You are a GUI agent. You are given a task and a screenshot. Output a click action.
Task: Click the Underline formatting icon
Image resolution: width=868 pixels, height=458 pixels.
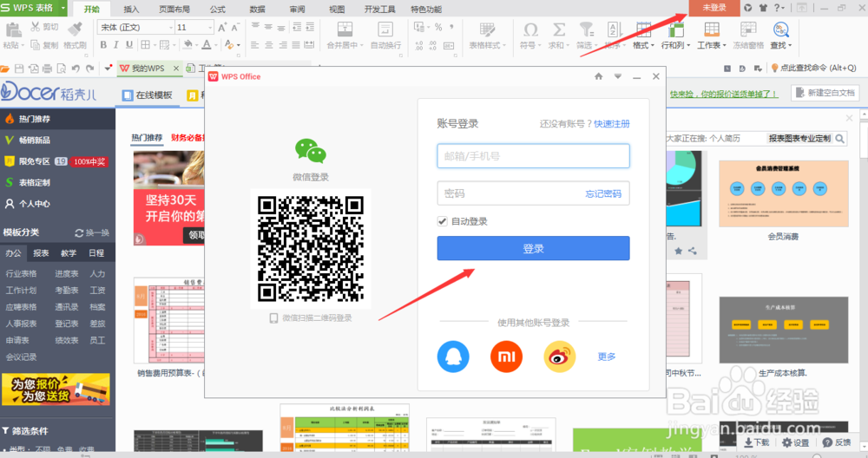pos(129,45)
